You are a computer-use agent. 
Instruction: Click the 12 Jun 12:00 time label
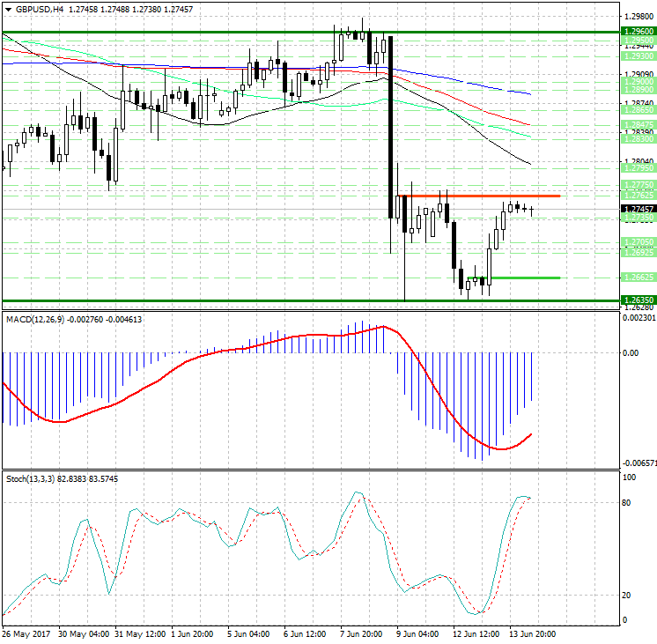click(x=476, y=633)
